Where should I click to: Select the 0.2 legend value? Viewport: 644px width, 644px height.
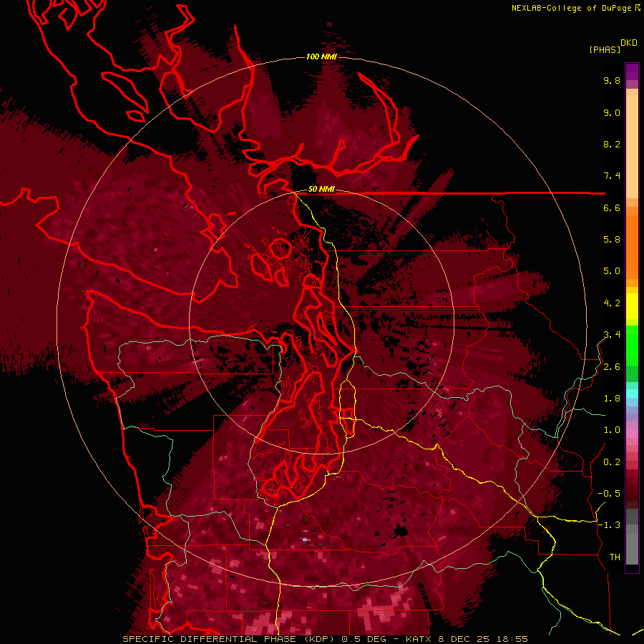coord(612,462)
